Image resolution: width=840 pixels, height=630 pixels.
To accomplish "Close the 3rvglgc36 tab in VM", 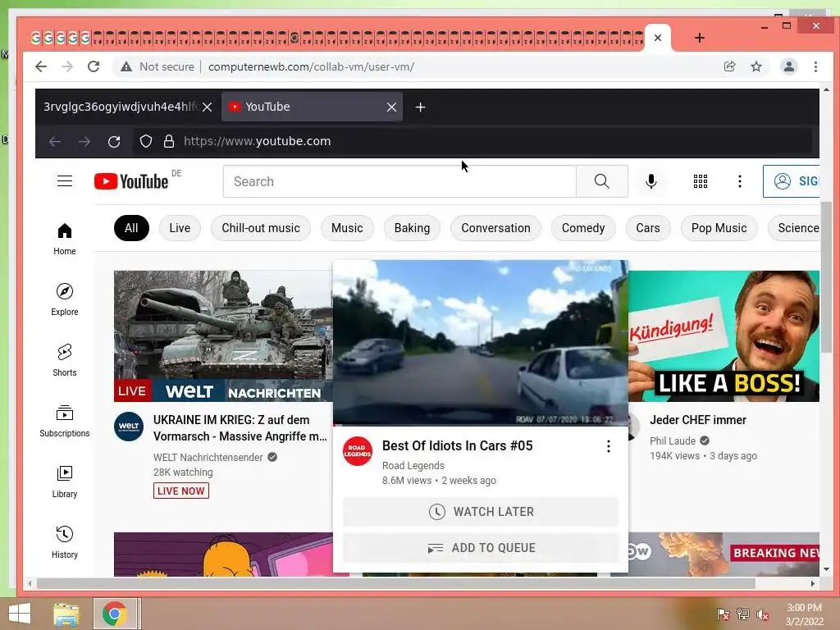I will (x=208, y=107).
